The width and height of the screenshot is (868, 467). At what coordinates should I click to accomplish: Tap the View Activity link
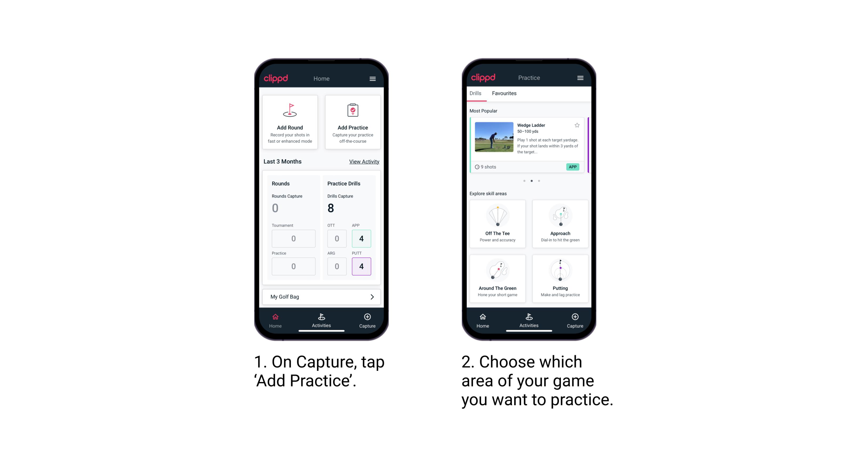point(363,162)
